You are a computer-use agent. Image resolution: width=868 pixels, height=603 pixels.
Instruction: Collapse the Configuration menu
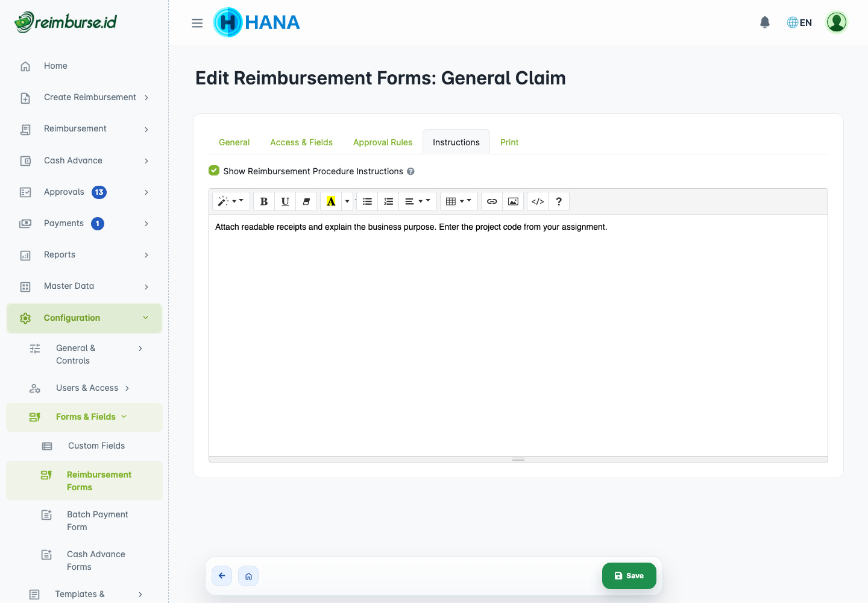[84, 318]
